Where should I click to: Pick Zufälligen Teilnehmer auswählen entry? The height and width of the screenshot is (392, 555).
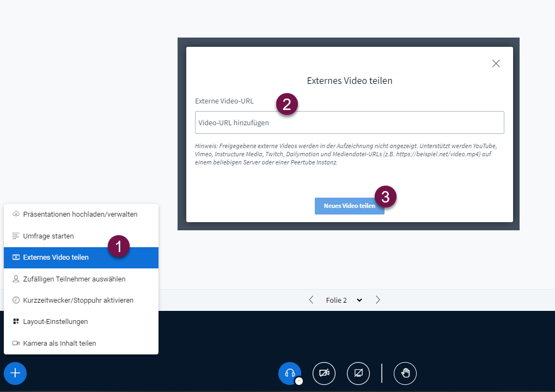(81, 279)
